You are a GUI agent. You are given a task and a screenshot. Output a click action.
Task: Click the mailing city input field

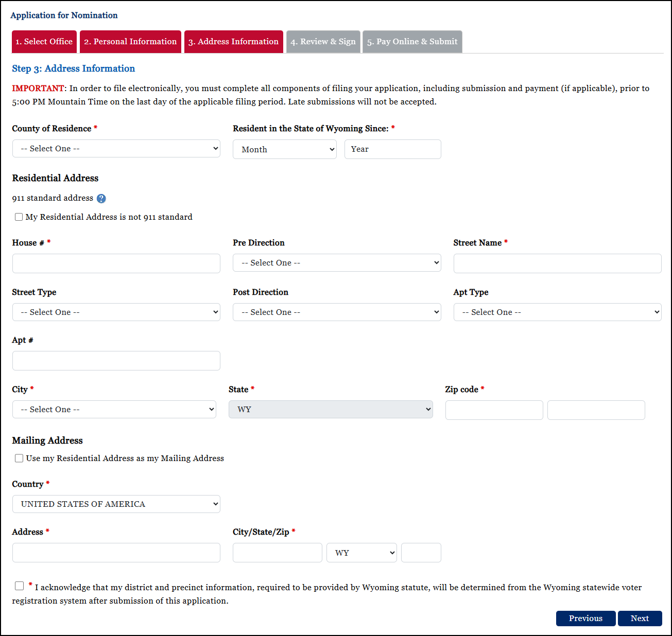(278, 553)
